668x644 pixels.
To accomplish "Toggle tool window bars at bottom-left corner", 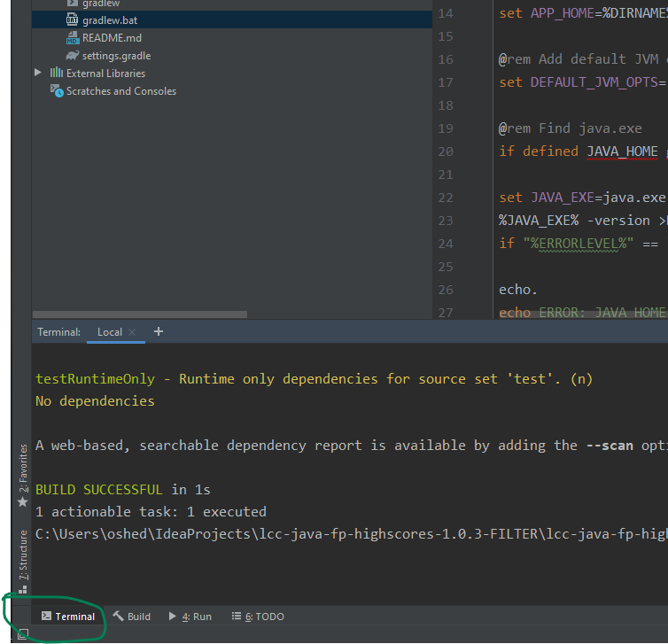I will (x=22, y=633).
